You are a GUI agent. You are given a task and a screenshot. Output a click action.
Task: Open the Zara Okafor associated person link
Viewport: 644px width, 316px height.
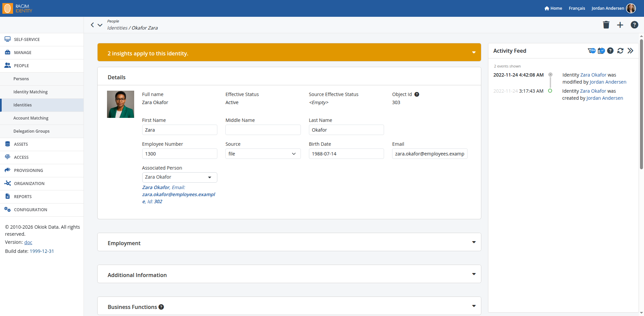pos(156,187)
